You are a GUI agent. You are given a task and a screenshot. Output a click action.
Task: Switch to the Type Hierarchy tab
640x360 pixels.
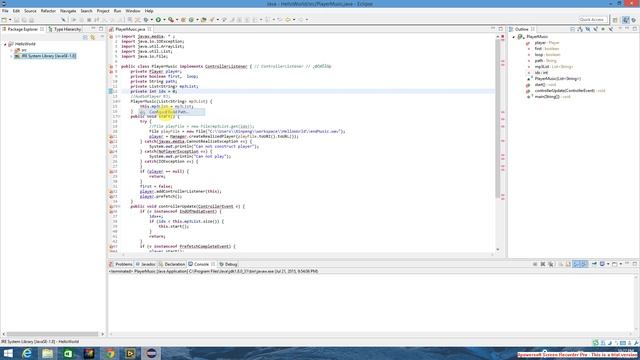64,29
